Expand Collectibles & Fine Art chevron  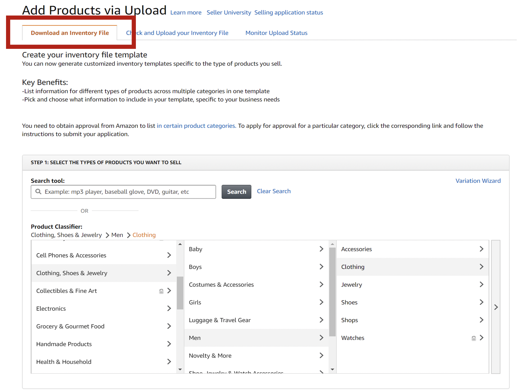pyautogui.click(x=169, y=291)
